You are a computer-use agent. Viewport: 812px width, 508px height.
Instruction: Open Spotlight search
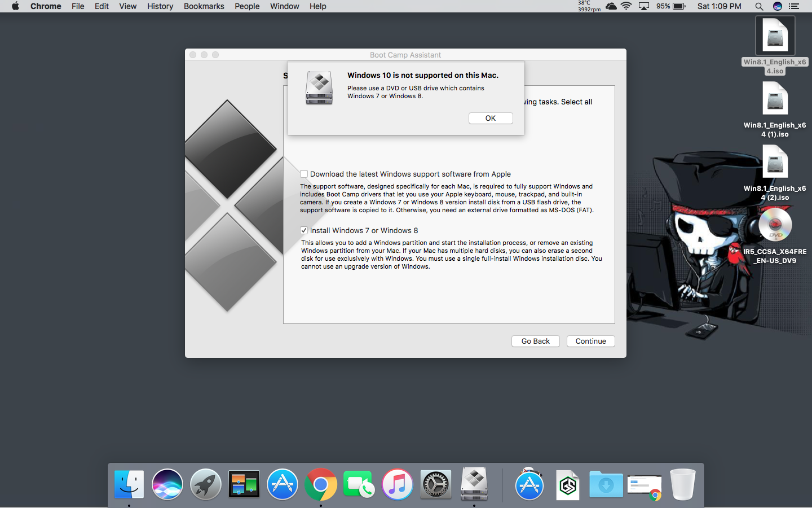click(759, 6)
